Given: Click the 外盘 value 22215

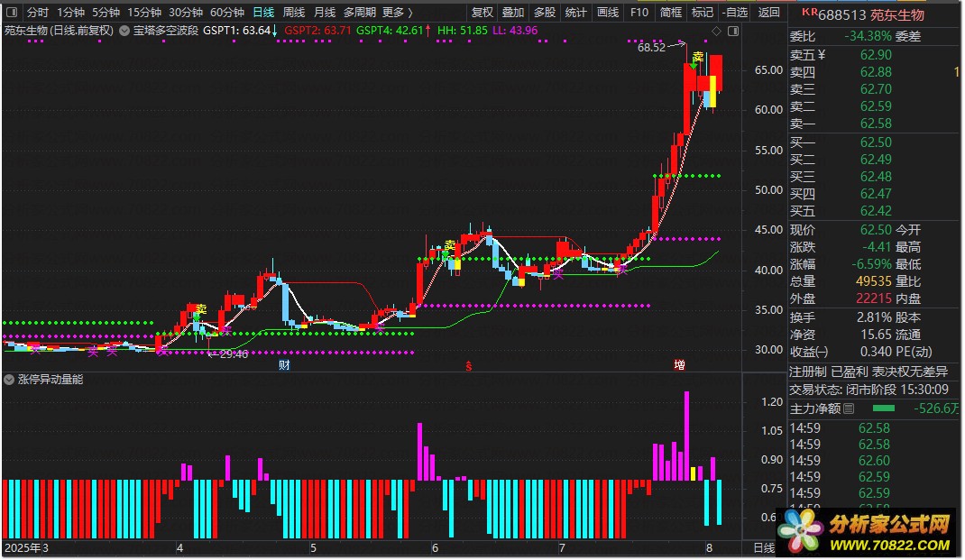Looking at the screenshot, I should [874, 299].
